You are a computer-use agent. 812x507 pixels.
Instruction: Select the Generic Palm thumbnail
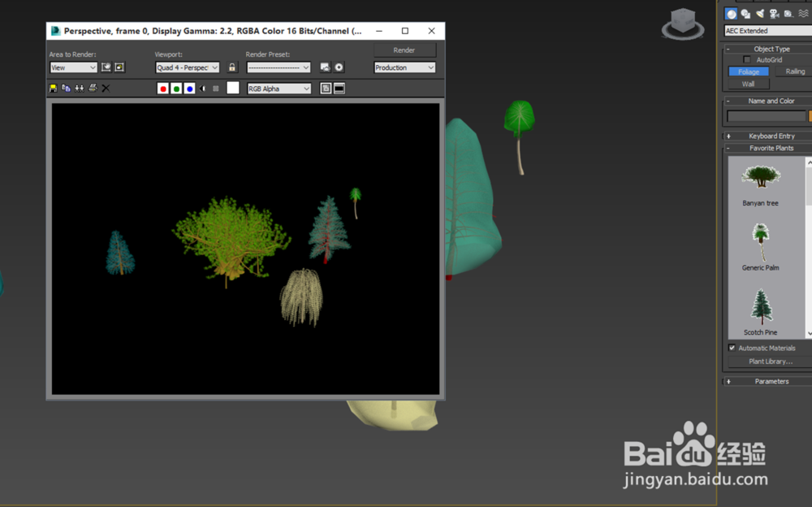point(761,243)
